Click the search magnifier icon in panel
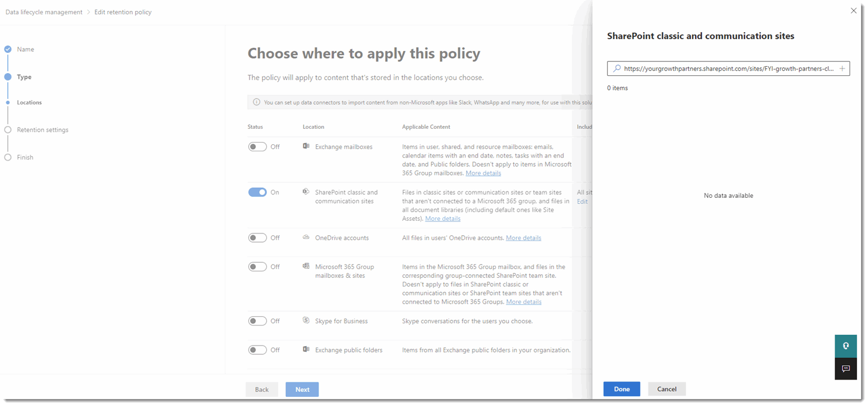The width and height of the screenshot is (868, 406). coord(617,68)
